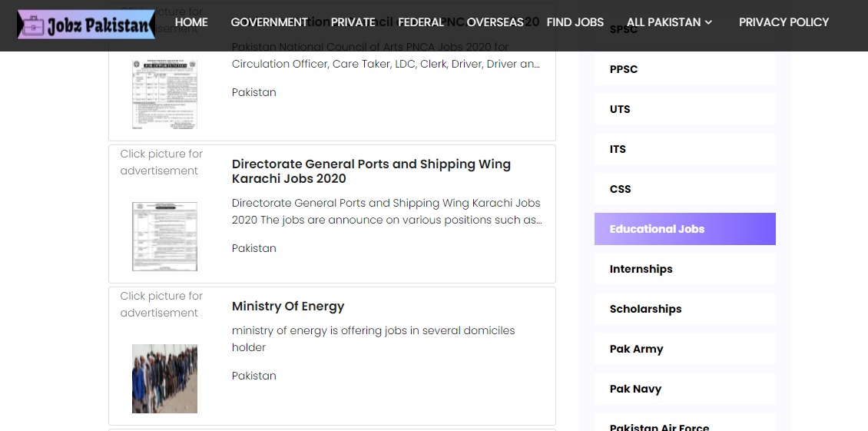Expand the ALL PAKISTAN dropdown menu
Image resolution: width=868 pixels, height=431 pixels.
click(x=669, y=22)
